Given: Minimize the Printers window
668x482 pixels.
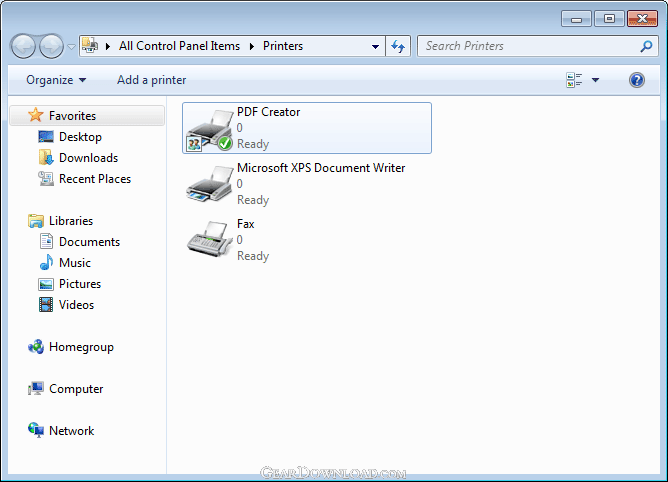Looking at the screenshot, I should tap(576, 19).
